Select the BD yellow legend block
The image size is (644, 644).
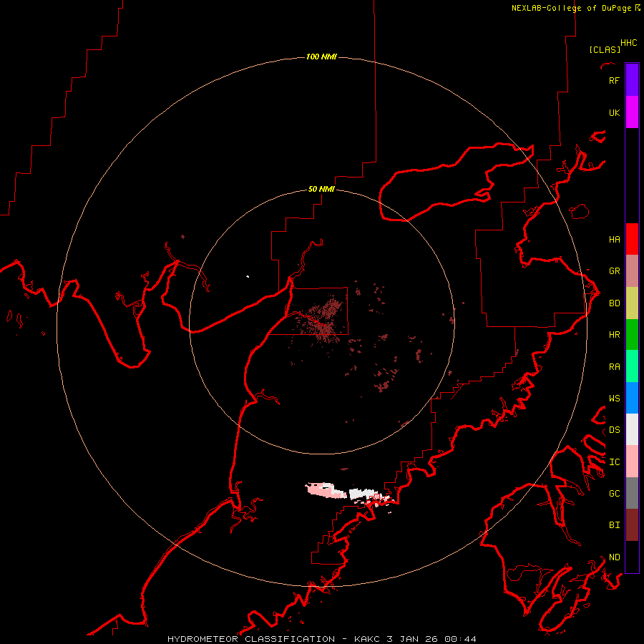click(632, 303)
